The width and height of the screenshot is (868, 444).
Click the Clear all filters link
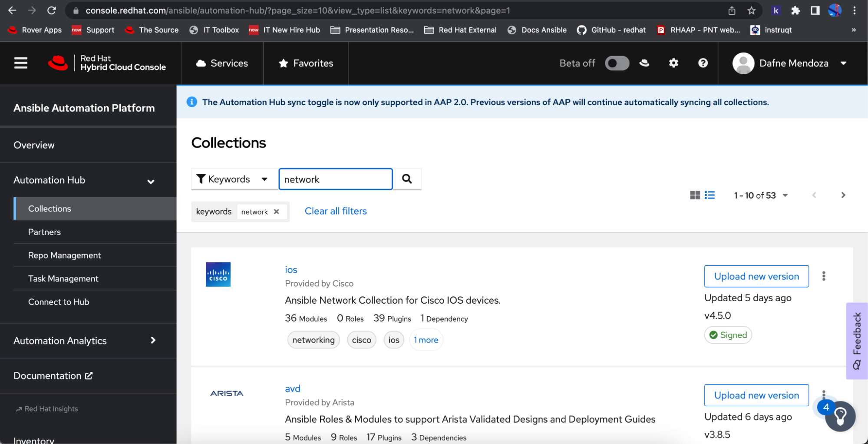335,211
